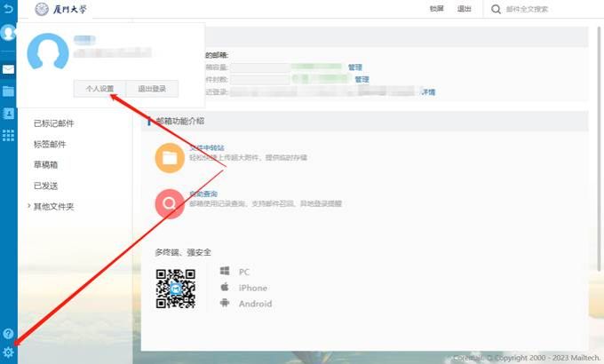The width and height of the screenshot is (604, 364).
Task: Select the 已发送 folder
Action: coord(46,186)
